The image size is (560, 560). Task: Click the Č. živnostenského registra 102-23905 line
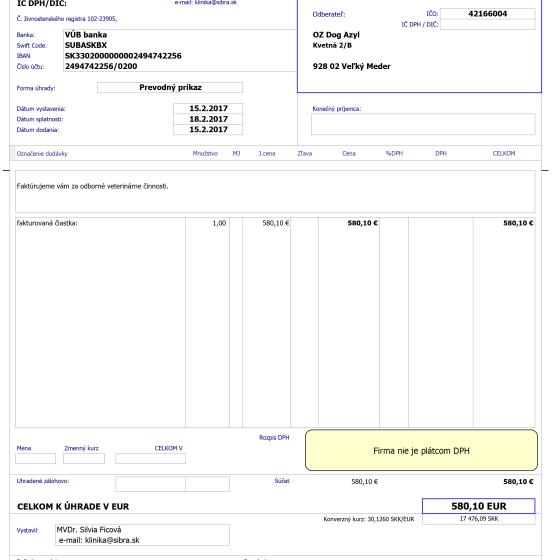click(x=67, y=19)
